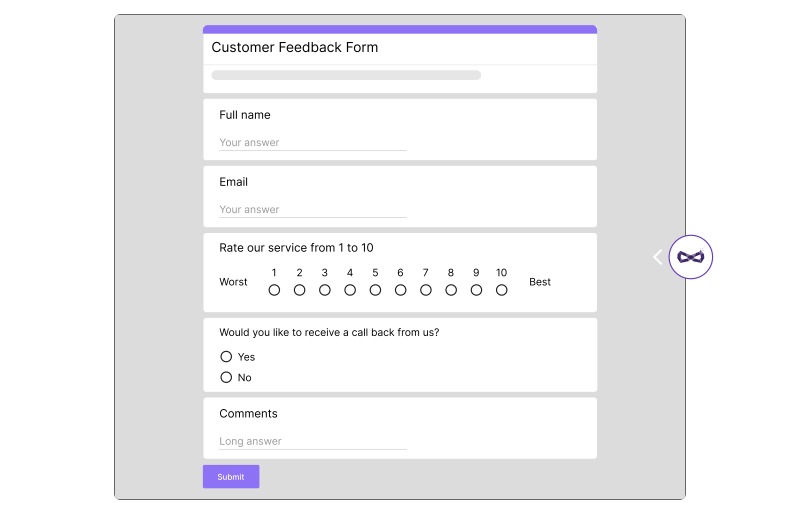Select rating 2 radio button
800x514 pixels.
[299, 290]
